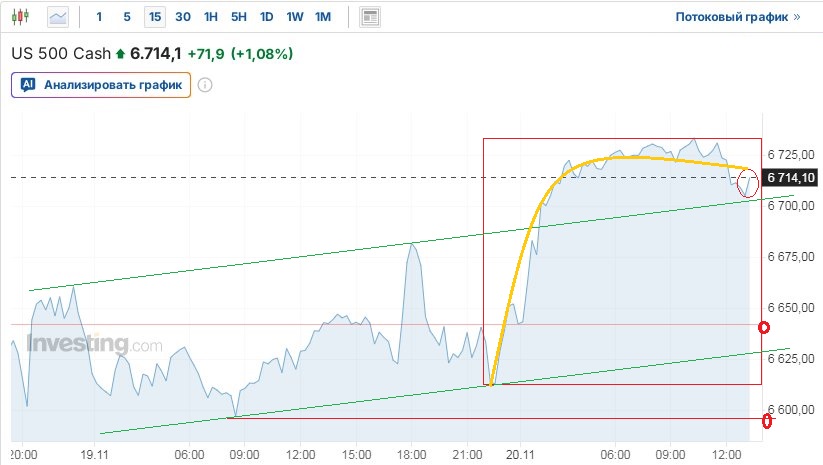
Task: Choose the 1M monthly timeframe
Action: (x=322, y=17)
